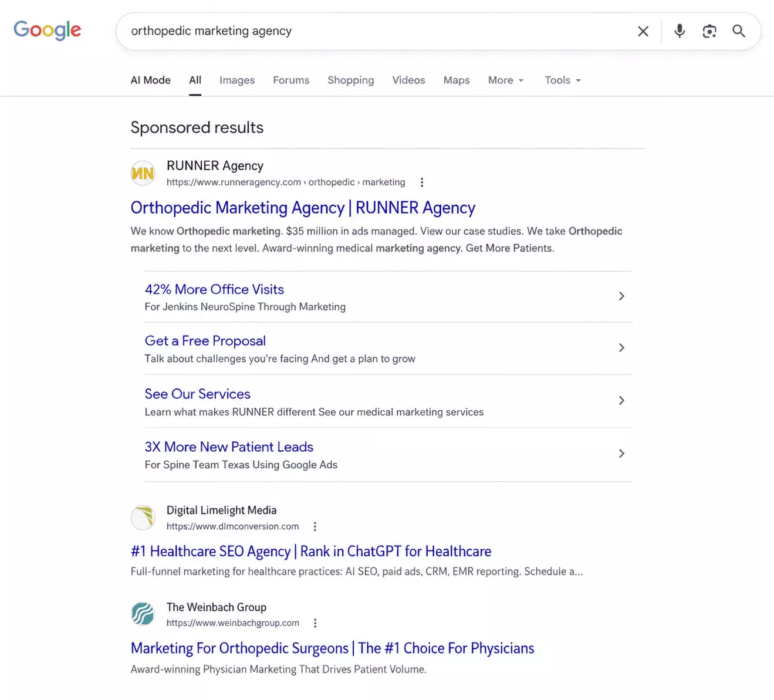Image resolution: width=774 pixels, height=700 pixels.
Task: Open the Videos tab
Action: [409, 80]
